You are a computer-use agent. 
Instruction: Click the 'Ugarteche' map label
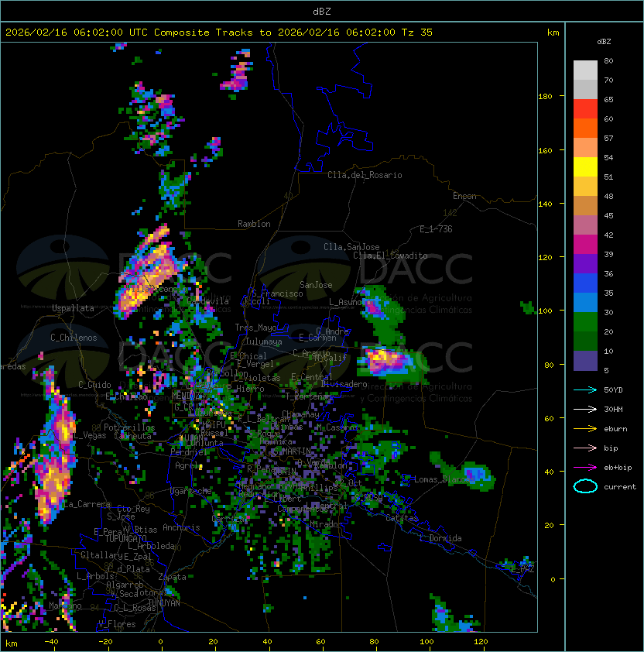pos(191,492)
